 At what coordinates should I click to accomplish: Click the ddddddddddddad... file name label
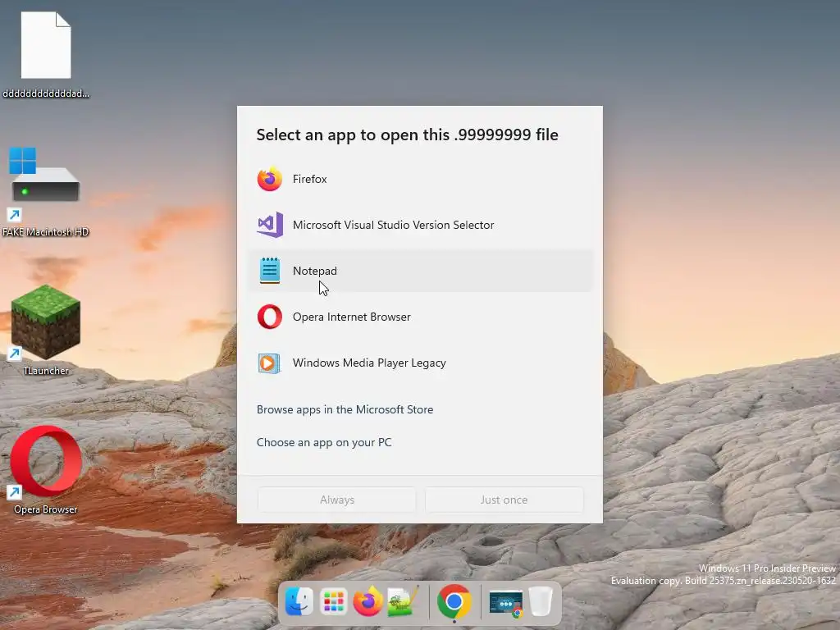pos(46,94)
